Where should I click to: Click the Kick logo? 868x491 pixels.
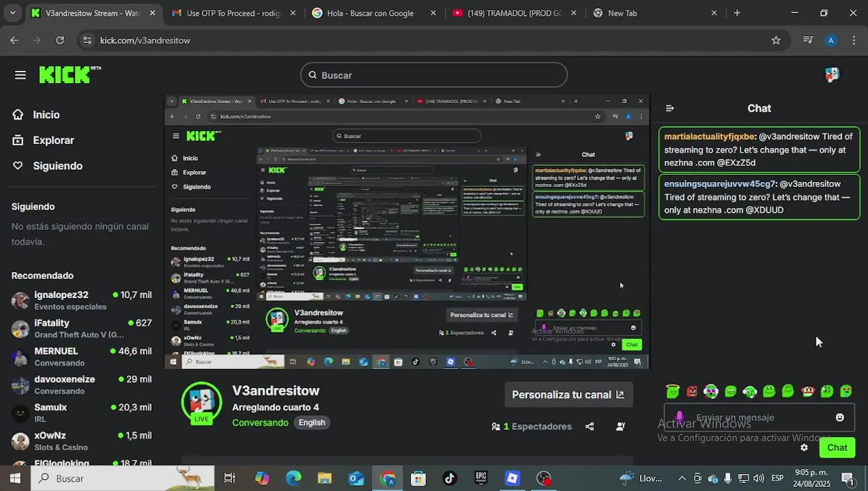pos(70,74)
